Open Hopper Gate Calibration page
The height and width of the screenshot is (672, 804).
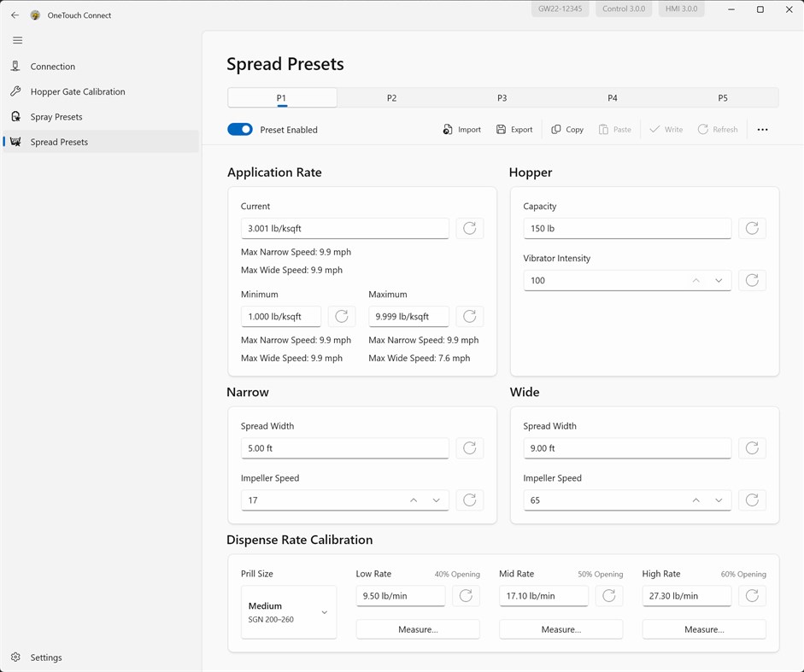(x=77, y=91)
